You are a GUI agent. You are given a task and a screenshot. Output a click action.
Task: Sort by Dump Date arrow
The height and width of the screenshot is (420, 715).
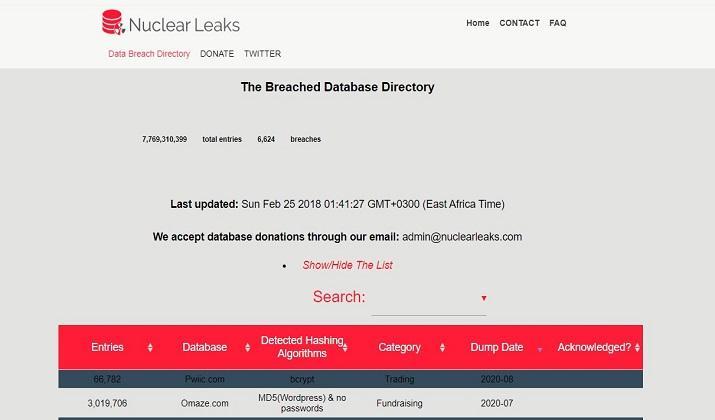(x=540, y=350)
